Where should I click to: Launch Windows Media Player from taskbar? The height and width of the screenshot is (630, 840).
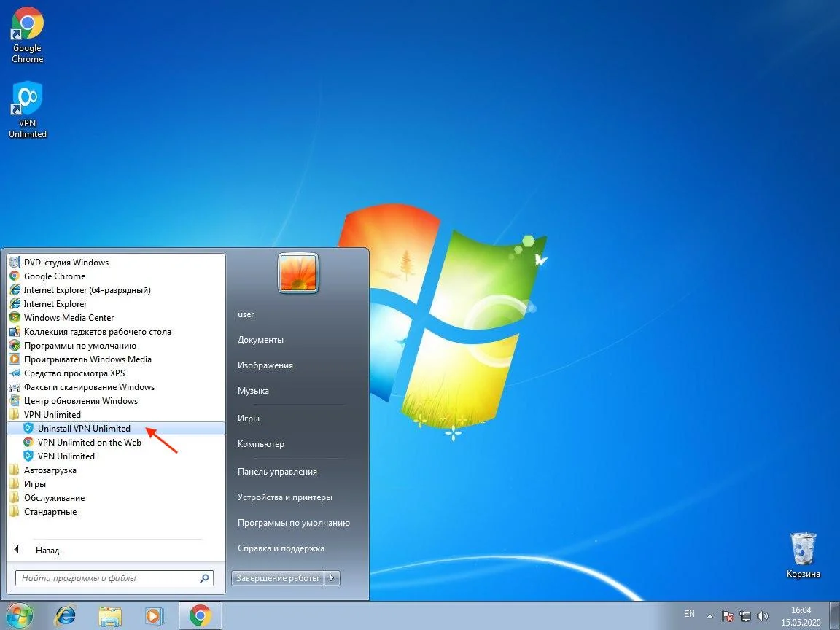[154, 615]
